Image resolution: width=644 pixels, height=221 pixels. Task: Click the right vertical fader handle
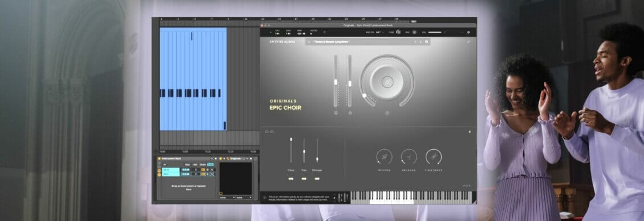pyautogui.click(x=350, y=83)
